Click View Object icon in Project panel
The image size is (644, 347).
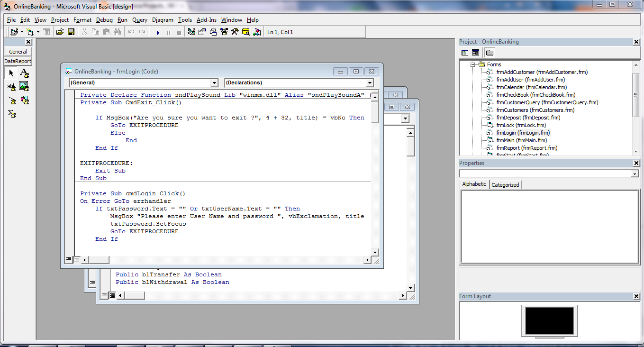point(475,53)
